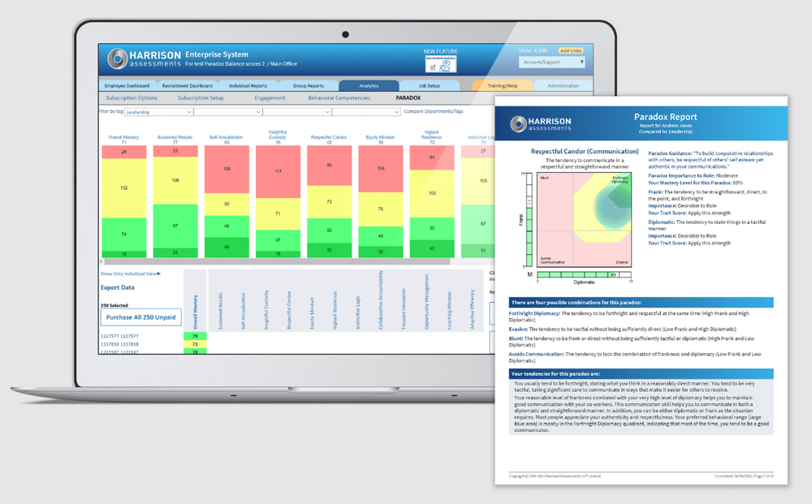Click the Compare Departments/Tags link

(x=435, y=113)
